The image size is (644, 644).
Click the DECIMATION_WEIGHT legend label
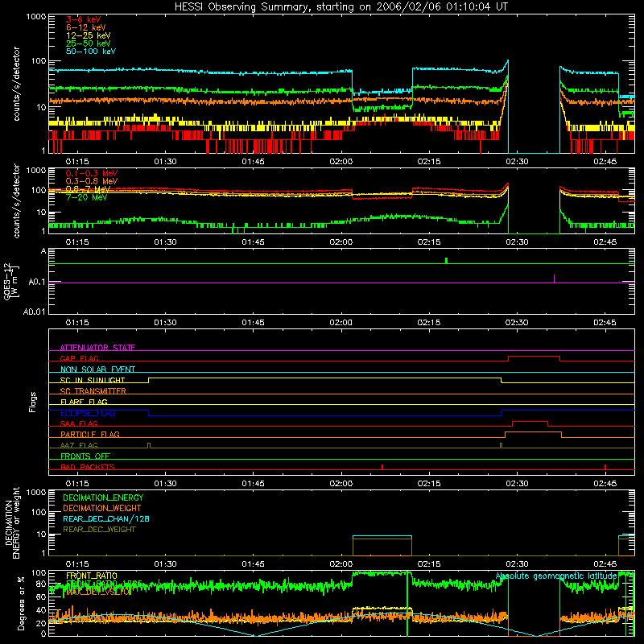[102, 508]
